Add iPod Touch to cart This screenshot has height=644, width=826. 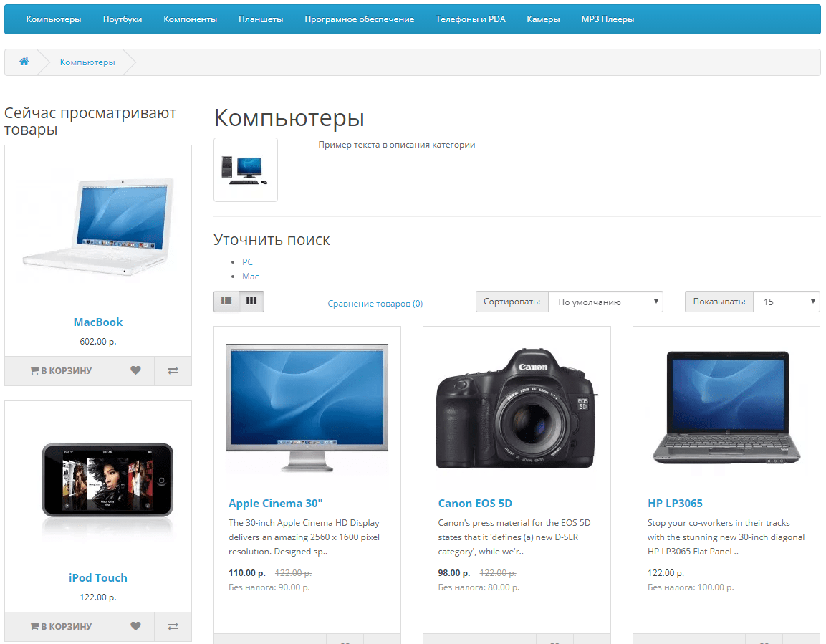61,627
